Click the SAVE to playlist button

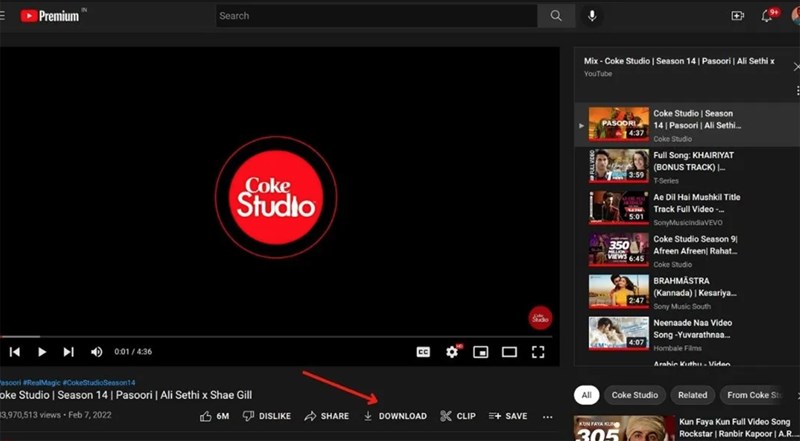(x=508, y=416)
